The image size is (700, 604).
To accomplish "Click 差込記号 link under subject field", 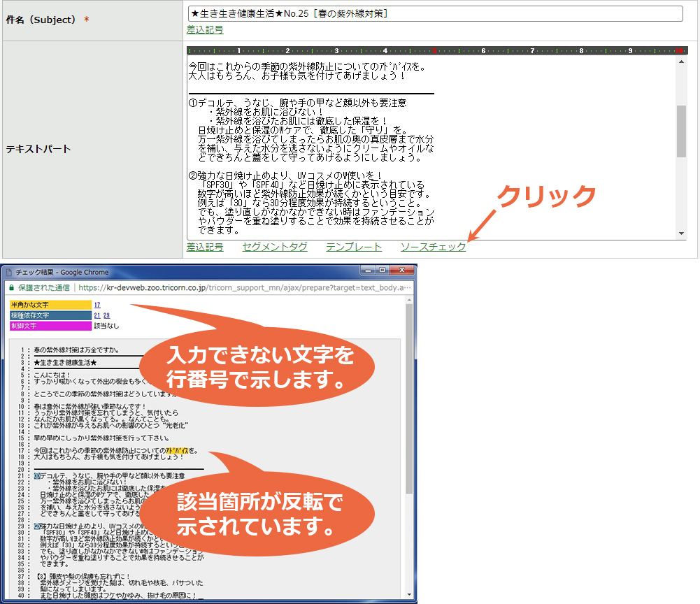I will pos(205,30).
